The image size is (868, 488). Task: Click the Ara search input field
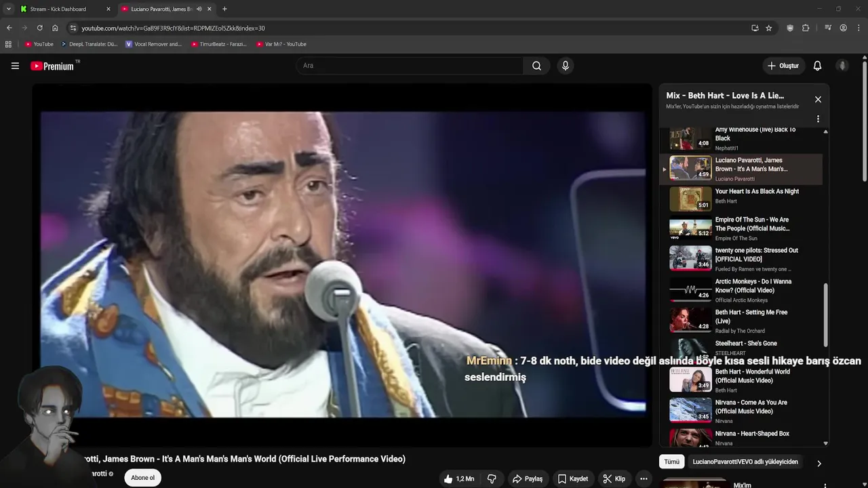click(409, 66)
